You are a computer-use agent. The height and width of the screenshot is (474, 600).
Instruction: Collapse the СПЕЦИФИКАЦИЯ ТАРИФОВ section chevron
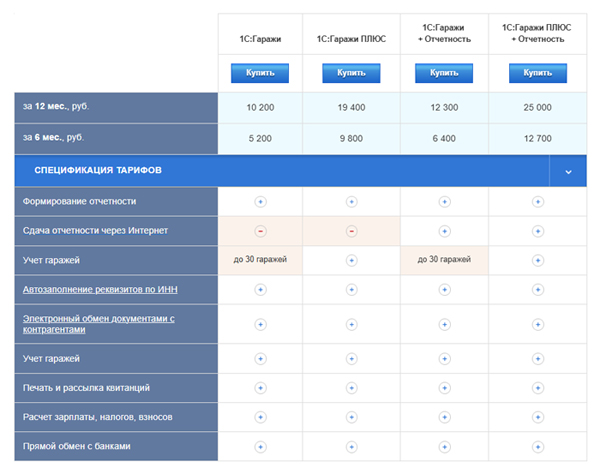568,171
